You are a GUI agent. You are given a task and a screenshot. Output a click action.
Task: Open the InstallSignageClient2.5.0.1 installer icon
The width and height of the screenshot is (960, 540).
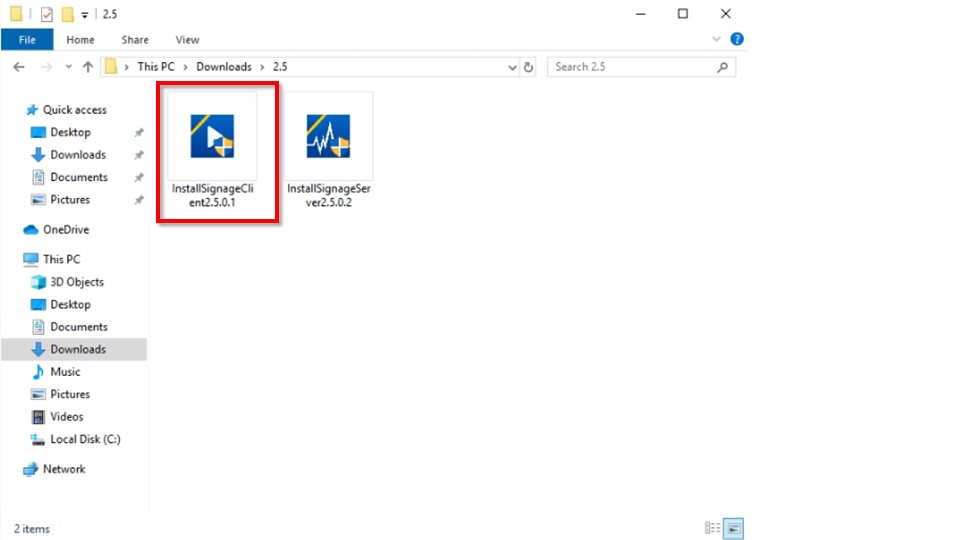(x=212, y=137)
